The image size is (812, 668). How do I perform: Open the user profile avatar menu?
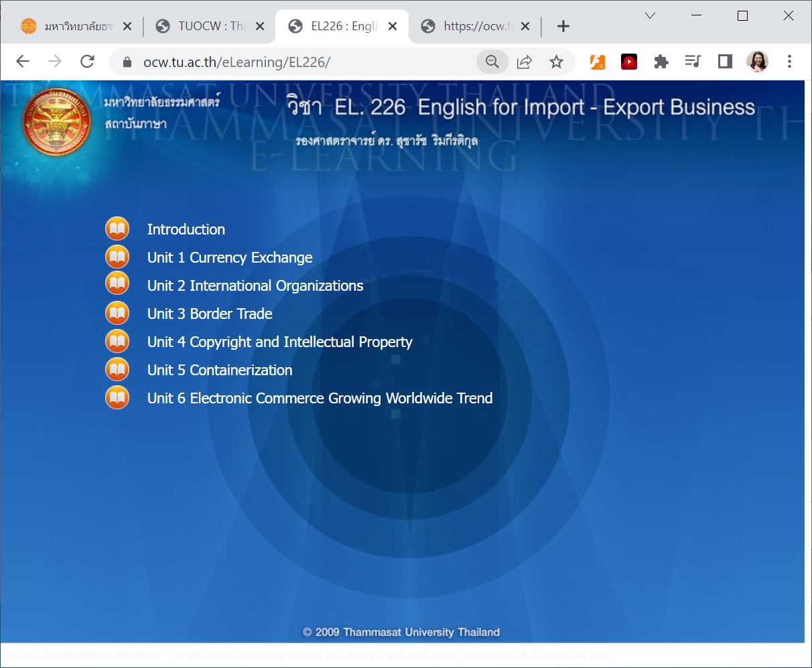757,62
